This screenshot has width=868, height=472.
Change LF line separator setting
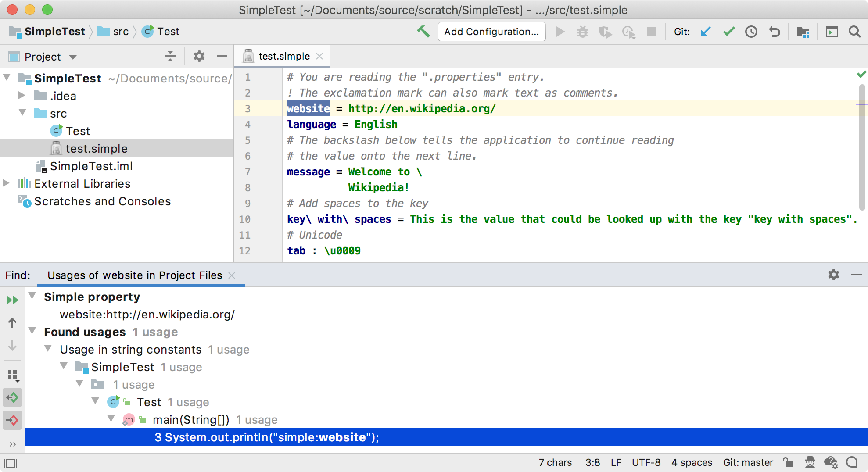point(616,462)
